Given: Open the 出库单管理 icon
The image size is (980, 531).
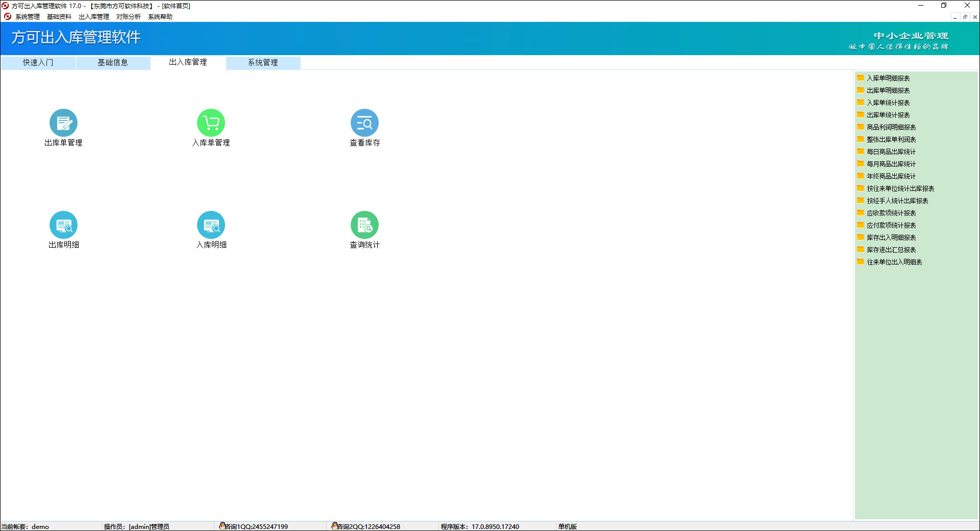Looking at the screenshot, I should tap(63, 123).
